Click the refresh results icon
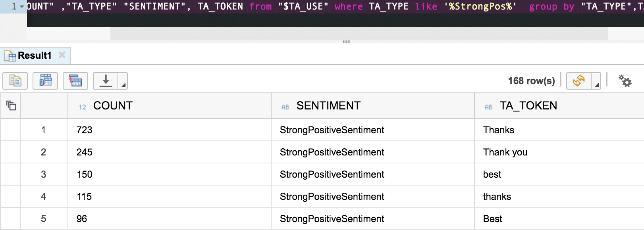The image size is (644, 230). [x=578, y=81]
